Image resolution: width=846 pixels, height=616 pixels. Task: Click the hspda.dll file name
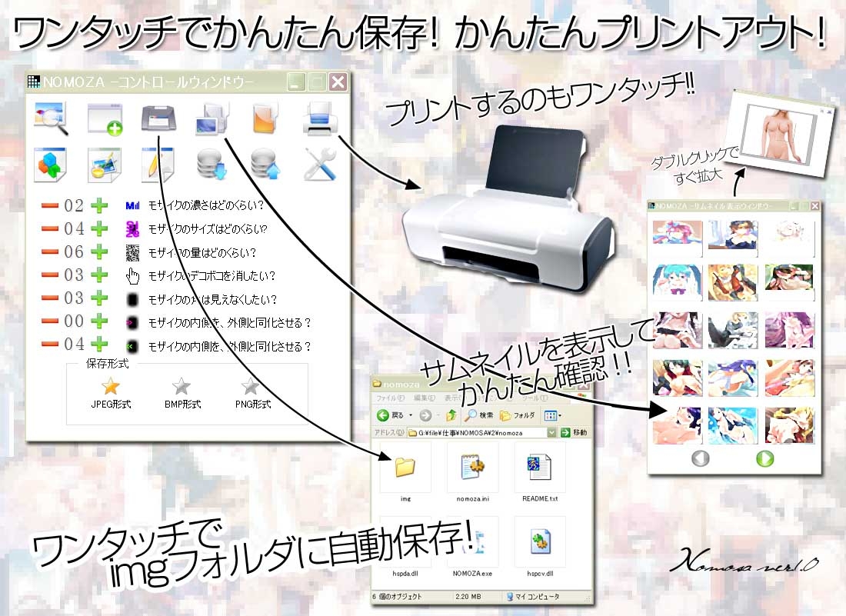pos(405,574)
